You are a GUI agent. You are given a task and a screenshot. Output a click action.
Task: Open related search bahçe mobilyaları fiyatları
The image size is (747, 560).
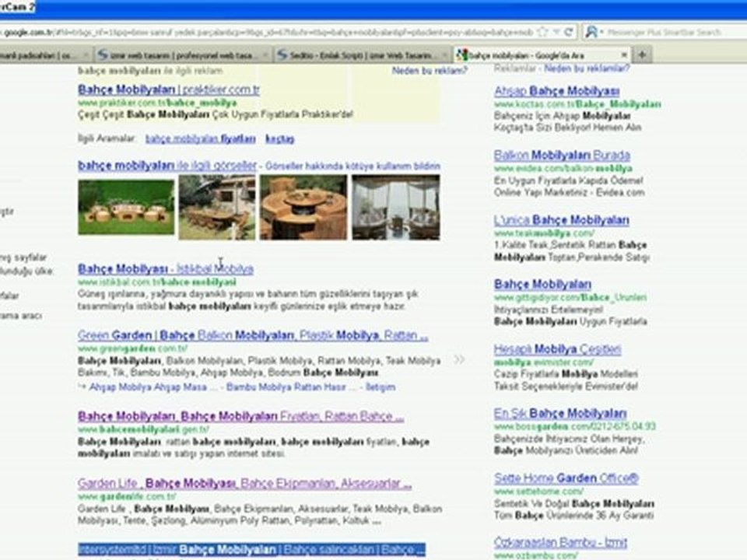(x=200, y=138)
